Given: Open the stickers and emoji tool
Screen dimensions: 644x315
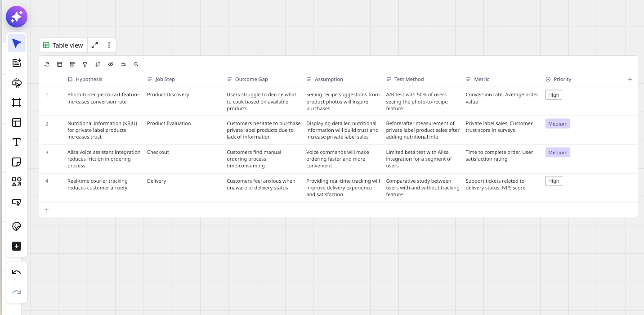Looking at the screenshot, I should 17,226.
